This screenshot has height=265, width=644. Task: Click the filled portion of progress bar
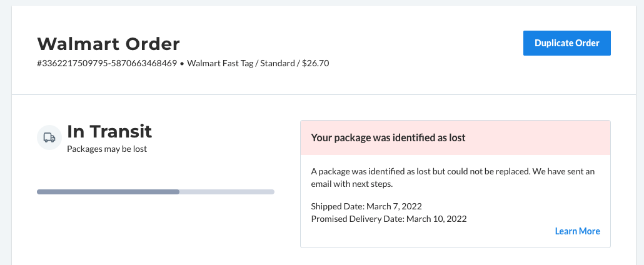(108, 192)
